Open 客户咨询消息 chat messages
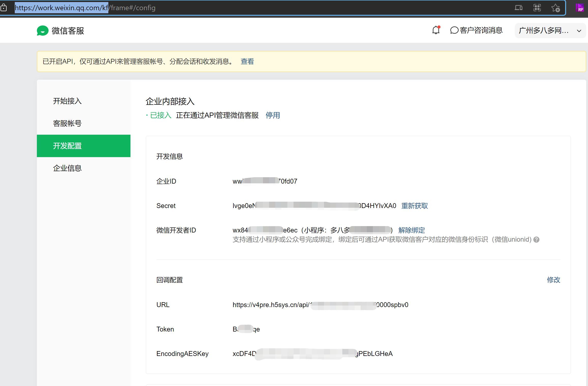The image size is (588, 386). (x=476, y=30)
